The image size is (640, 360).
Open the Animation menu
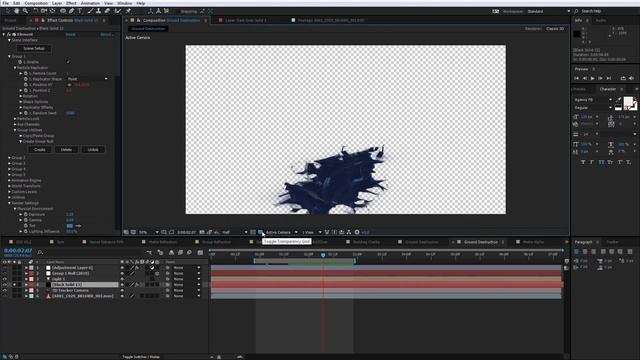coord(90,3)
